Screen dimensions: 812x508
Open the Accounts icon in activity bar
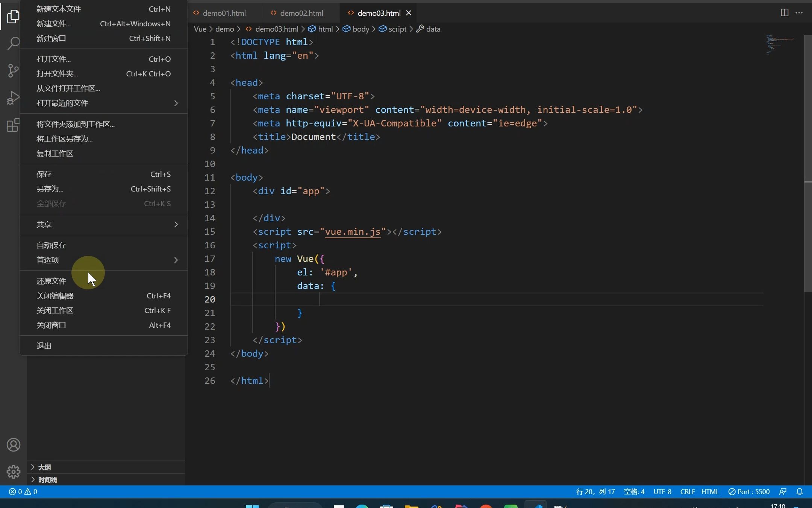pos(13,445)
